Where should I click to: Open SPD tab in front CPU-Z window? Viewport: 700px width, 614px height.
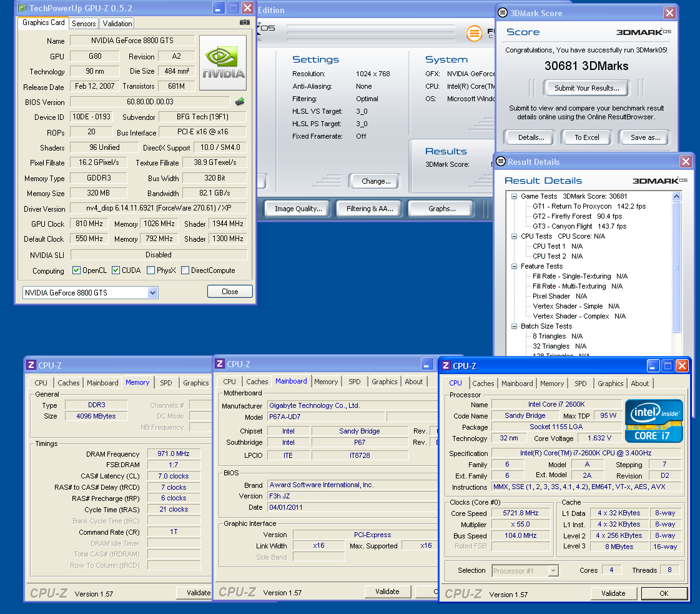[580, 383]
